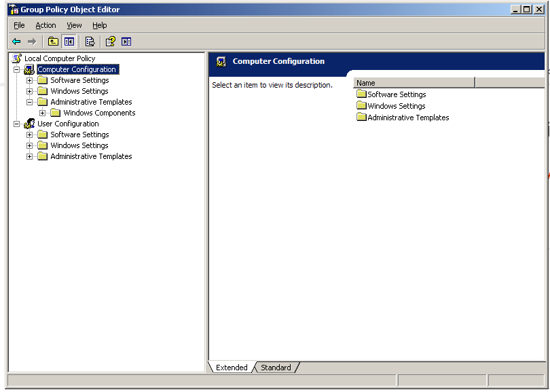Select Windows Settings under User Configuration

click(x=79, y=145)
